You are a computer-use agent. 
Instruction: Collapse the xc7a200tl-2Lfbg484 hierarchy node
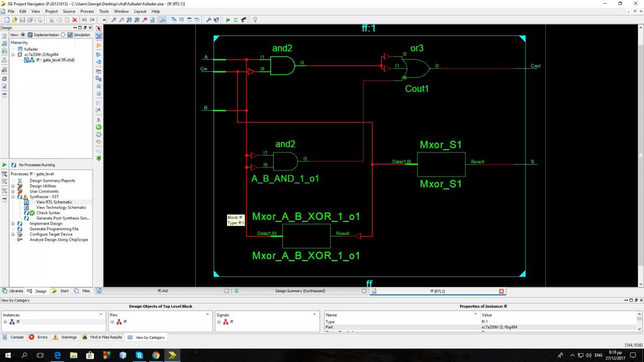13,55
